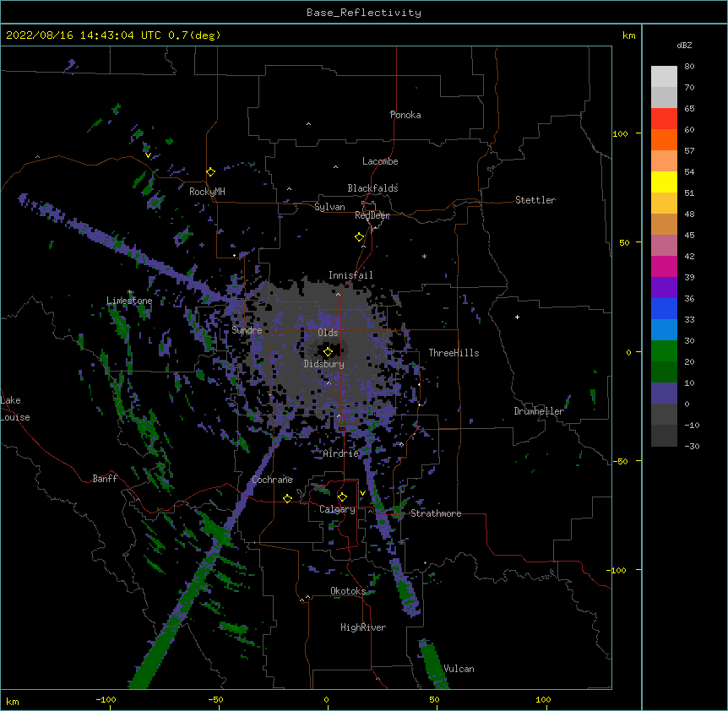Click the Didsbury town label
The image size is (728, 711).
coord(324,364)
